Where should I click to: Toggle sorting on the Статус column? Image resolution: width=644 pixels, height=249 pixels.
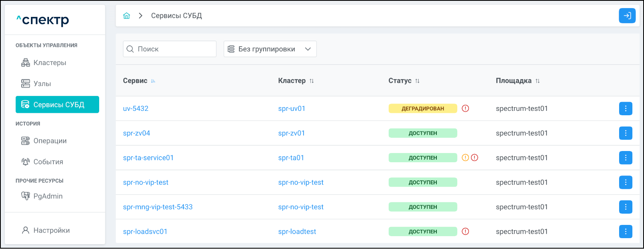417,81
